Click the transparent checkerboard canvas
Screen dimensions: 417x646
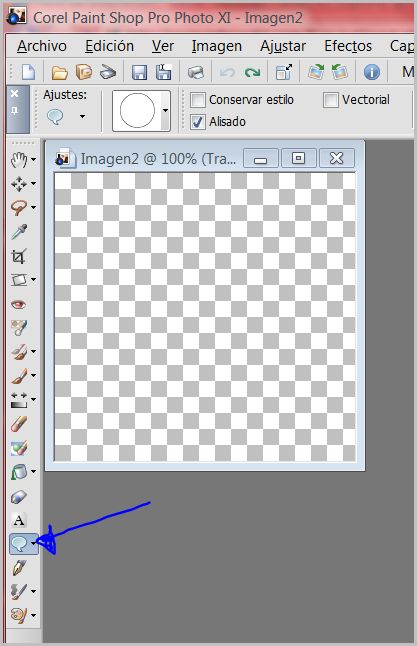205,317
